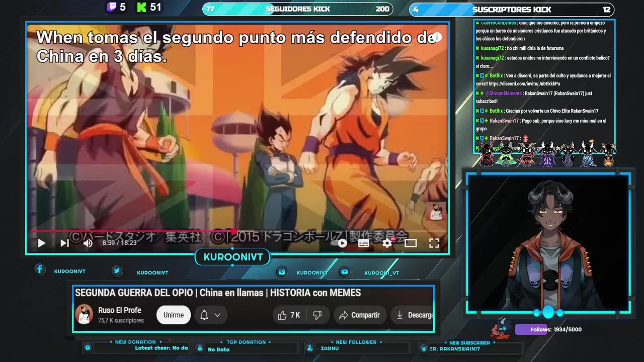Open the video settings gear
Viewport: 644px width, 362px height.
click(x=387, y=243)
